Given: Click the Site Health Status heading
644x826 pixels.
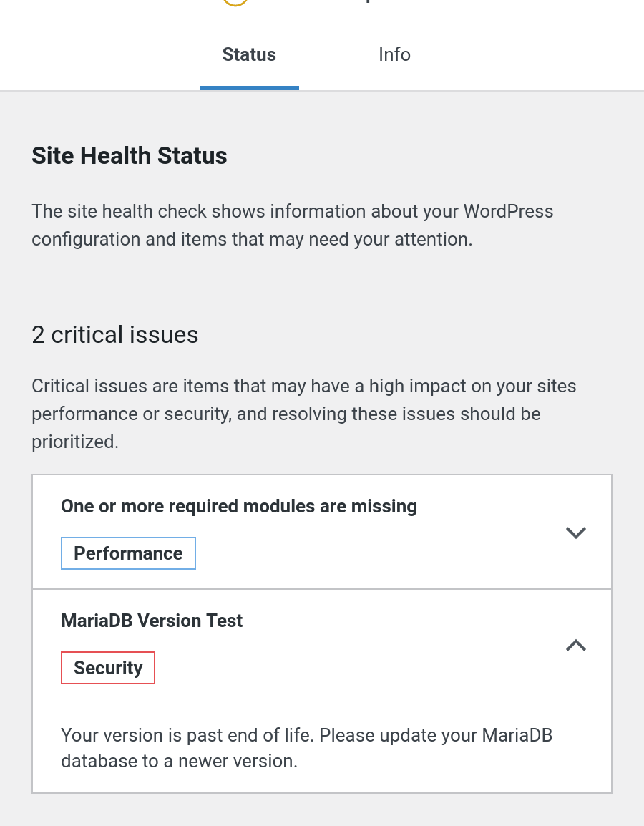Looking at the screenshot, I should (x=130, y=156).
